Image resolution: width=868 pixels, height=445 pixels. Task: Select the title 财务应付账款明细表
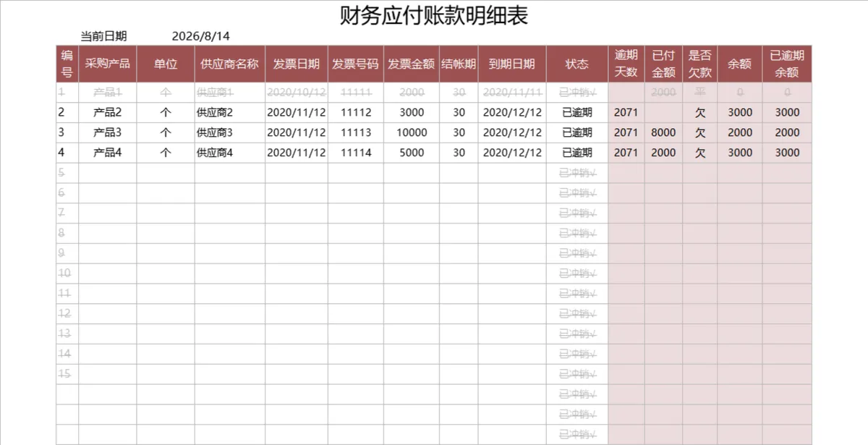[434, 15]
